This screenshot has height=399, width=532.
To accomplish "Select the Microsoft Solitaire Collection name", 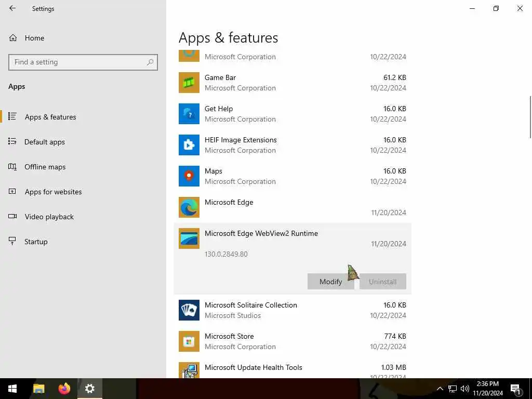I will click(251, 305).
